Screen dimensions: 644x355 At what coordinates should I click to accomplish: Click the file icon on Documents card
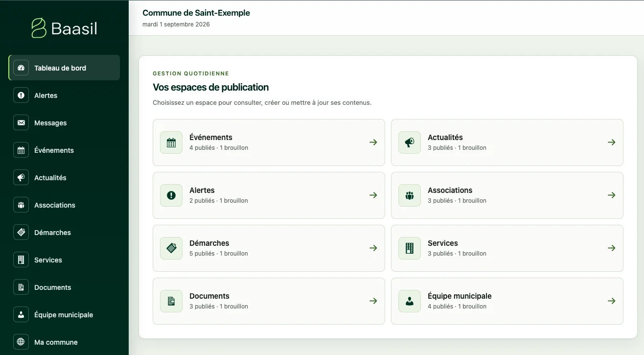[171, 301]
